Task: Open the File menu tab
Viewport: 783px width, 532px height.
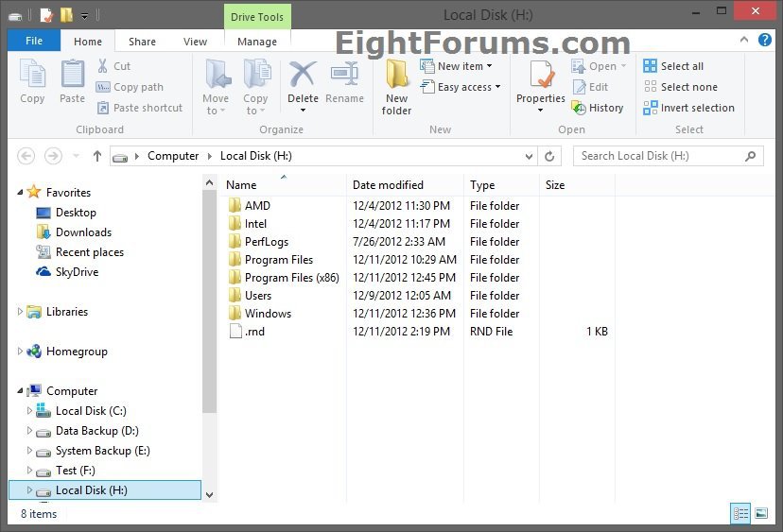Action: (34, 42)
